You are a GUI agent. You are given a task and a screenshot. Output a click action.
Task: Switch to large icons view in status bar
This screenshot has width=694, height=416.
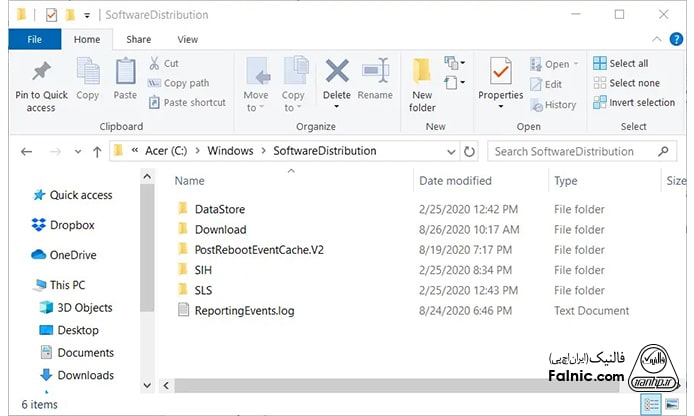point(672,404)
